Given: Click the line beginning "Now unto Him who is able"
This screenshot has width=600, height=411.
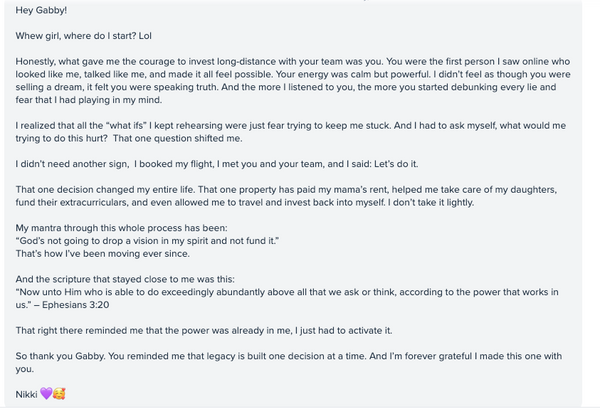Looking at the screenshot, I should 287,292.
